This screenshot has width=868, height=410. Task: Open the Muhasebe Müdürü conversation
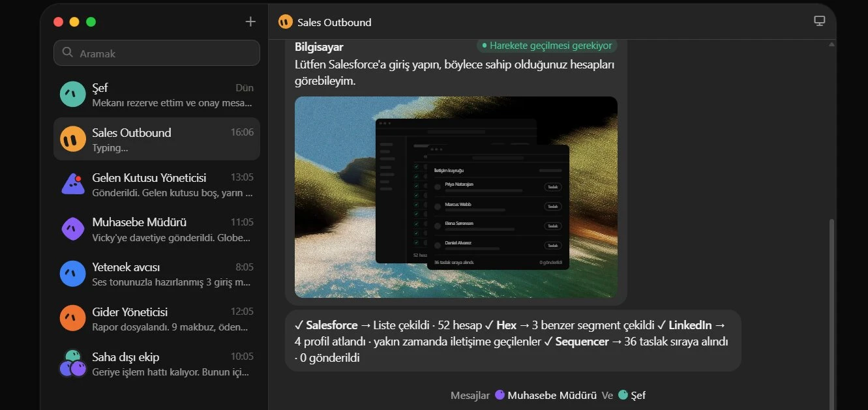tap(157, 229)
